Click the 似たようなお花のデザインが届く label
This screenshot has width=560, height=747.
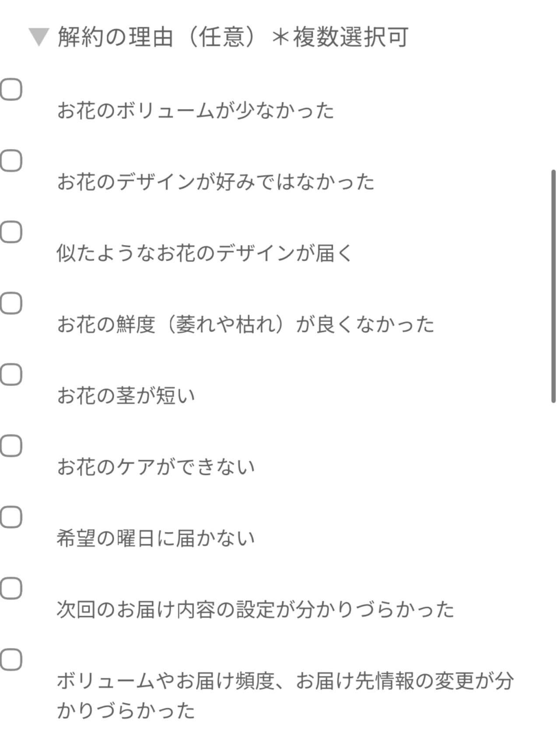204,253
